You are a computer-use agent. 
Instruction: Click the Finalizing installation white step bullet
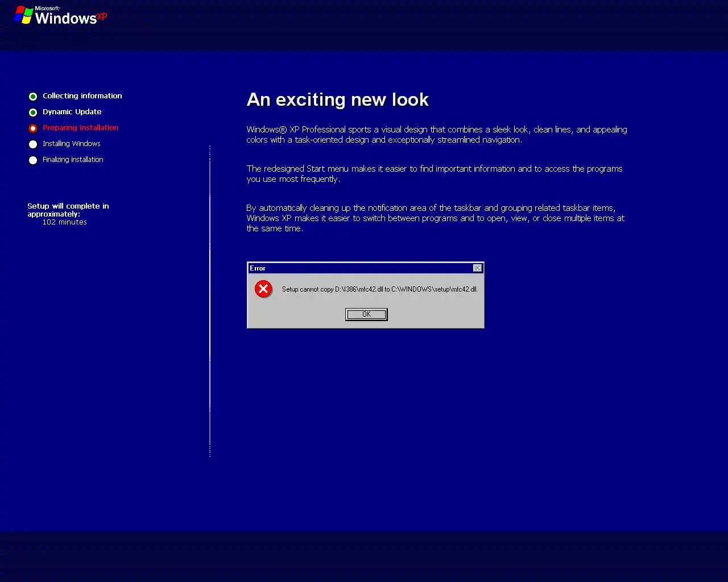point(33,160)
